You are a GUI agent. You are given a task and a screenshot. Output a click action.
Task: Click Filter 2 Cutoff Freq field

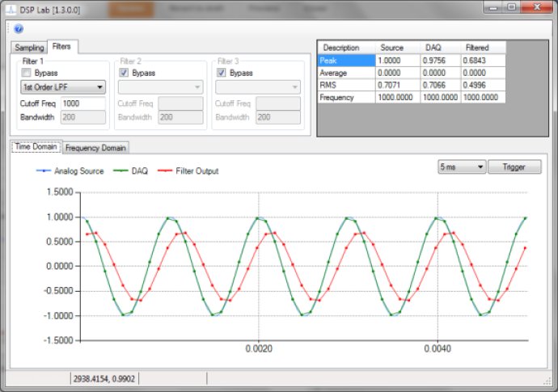pyautogui.click(x=181, y=103)
